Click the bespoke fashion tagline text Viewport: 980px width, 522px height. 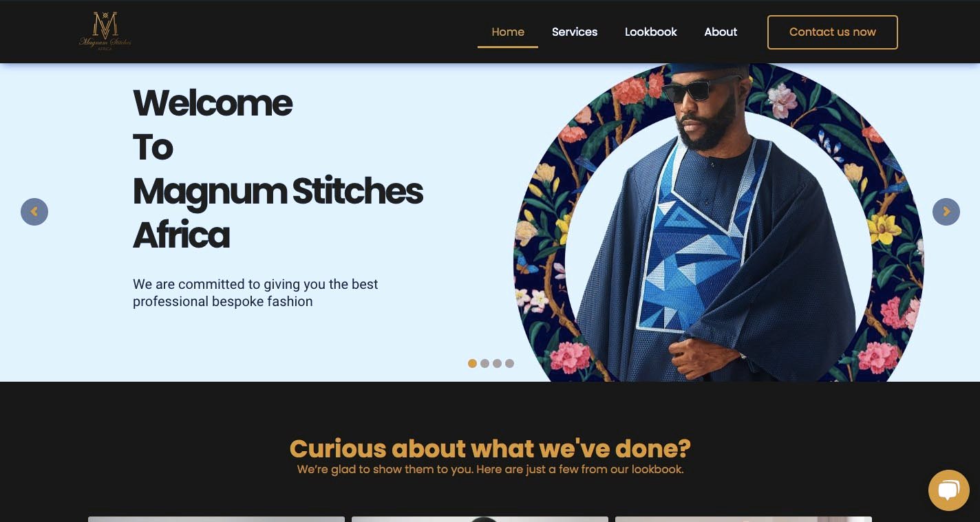[255, 293]
